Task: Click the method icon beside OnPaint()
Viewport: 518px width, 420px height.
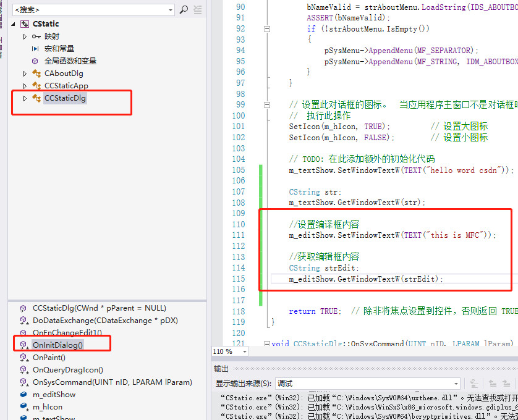Action: [x=24, y=358]
